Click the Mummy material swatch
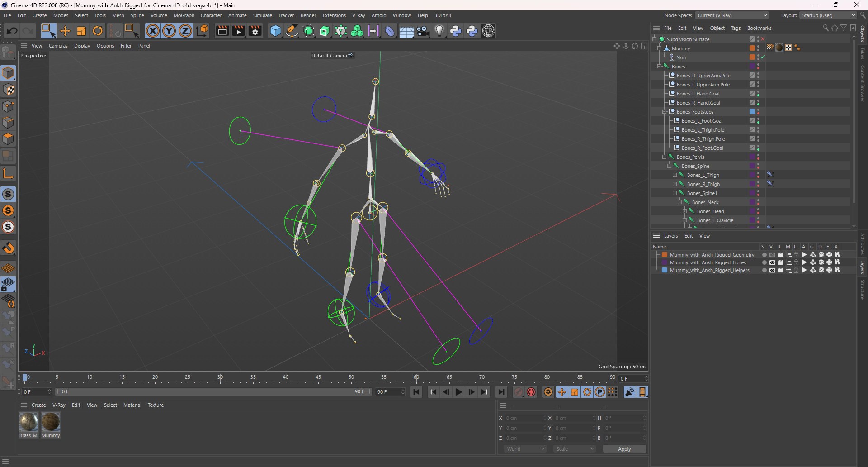The height and width of the screenshot is (467, 868). tap(51, 422)
